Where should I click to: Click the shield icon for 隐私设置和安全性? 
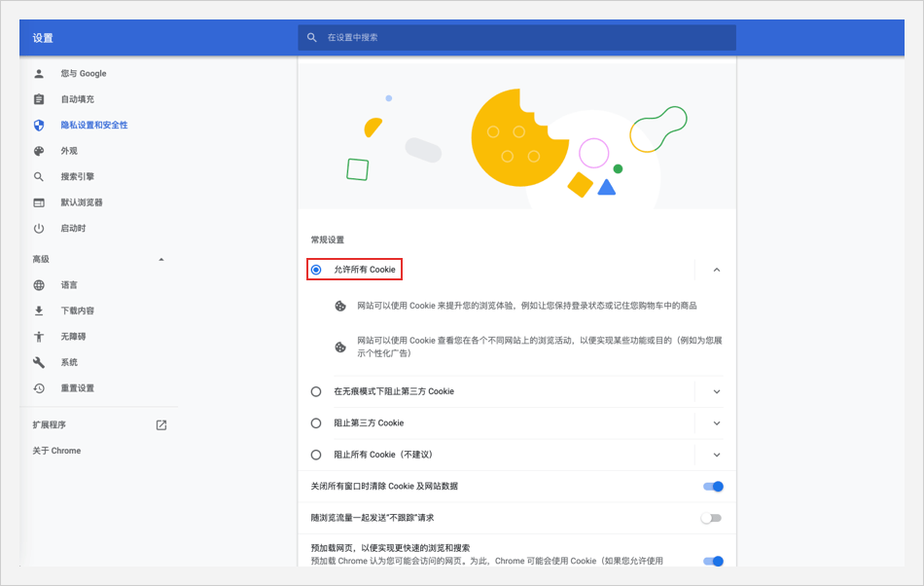click(x=39, y=126)
